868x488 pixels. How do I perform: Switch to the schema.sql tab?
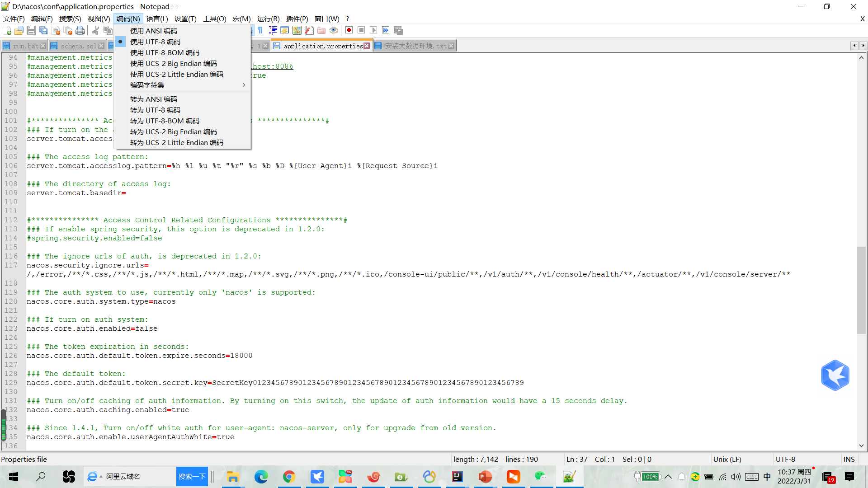click(x=78, y=46)
